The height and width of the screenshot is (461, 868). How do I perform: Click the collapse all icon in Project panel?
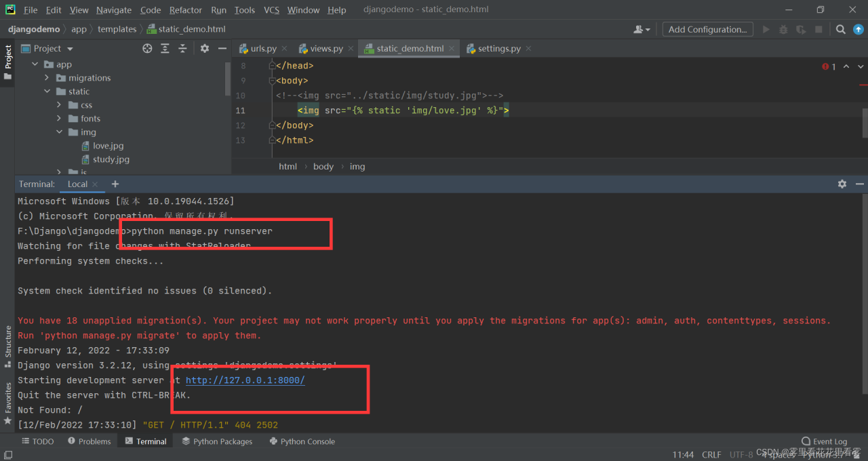pos(182,49)
